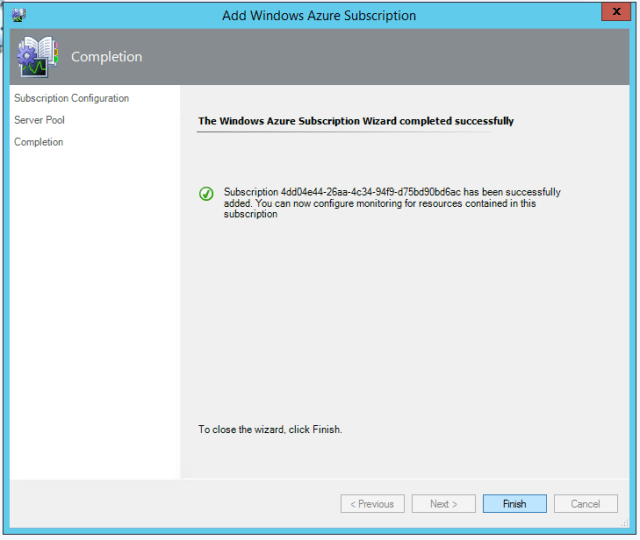Click the 'Wizard completed successfully' bold heading

click(356, 121)
